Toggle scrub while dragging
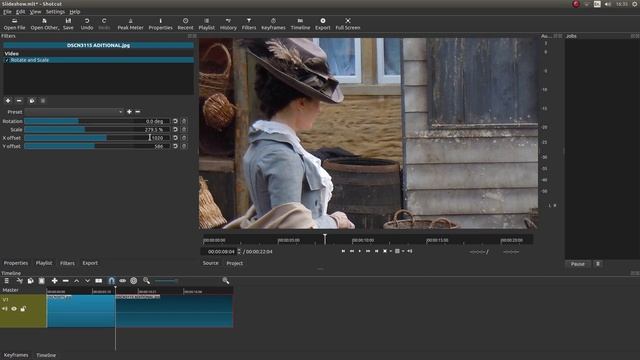The height and width of the screenshot is (360, 640). (x=122, y=281)
